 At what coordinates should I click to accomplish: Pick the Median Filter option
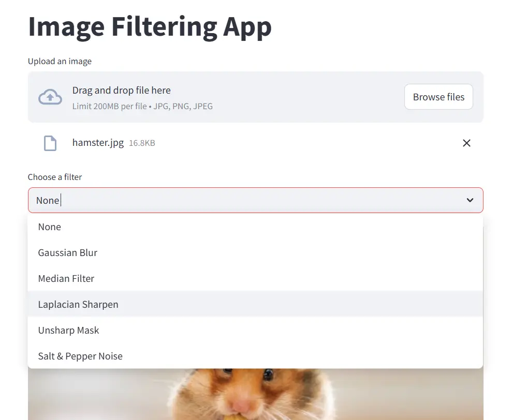66,279
